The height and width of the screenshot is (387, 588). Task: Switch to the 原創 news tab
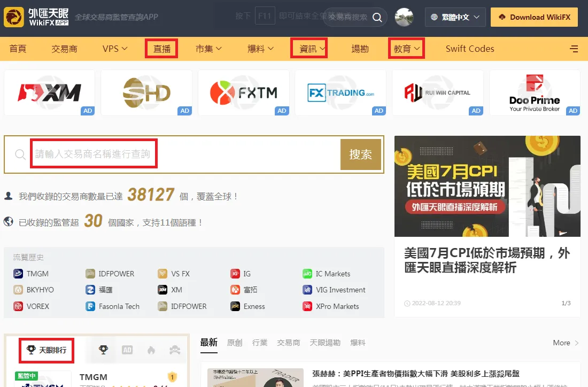[235, 343]
